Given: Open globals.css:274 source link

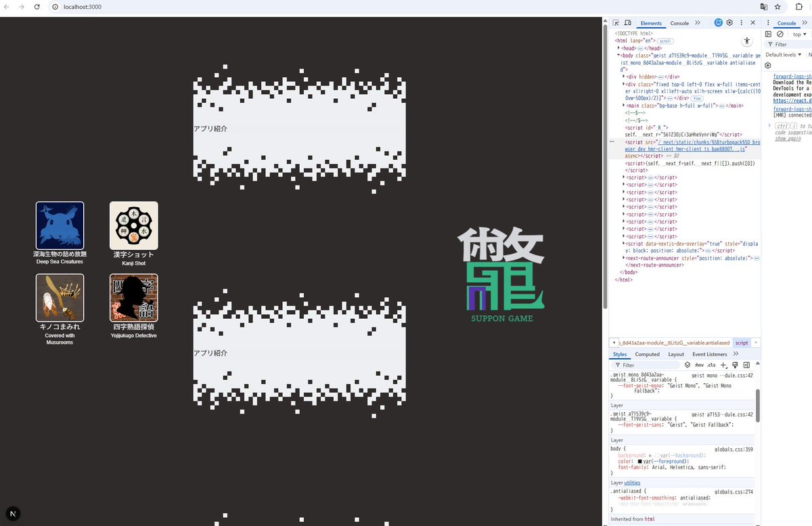Looking at the screenshot, I should pos(734,492).
